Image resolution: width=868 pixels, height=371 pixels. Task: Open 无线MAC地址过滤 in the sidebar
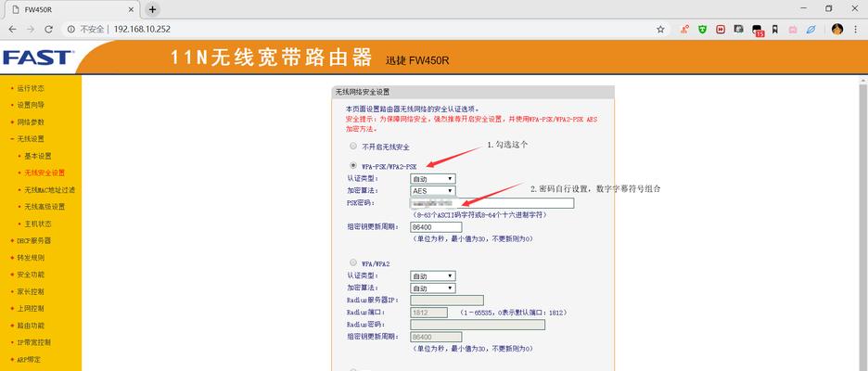click(49, 190)
